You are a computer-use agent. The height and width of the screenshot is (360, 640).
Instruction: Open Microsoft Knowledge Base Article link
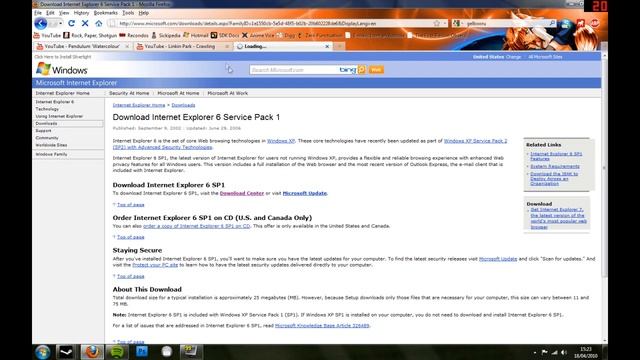[322, 325]
